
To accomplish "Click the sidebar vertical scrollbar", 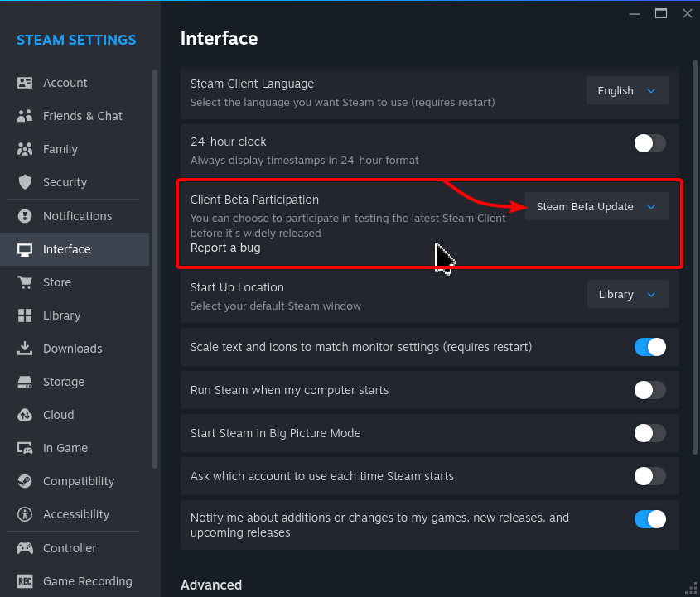I will [x=155, y=269].
